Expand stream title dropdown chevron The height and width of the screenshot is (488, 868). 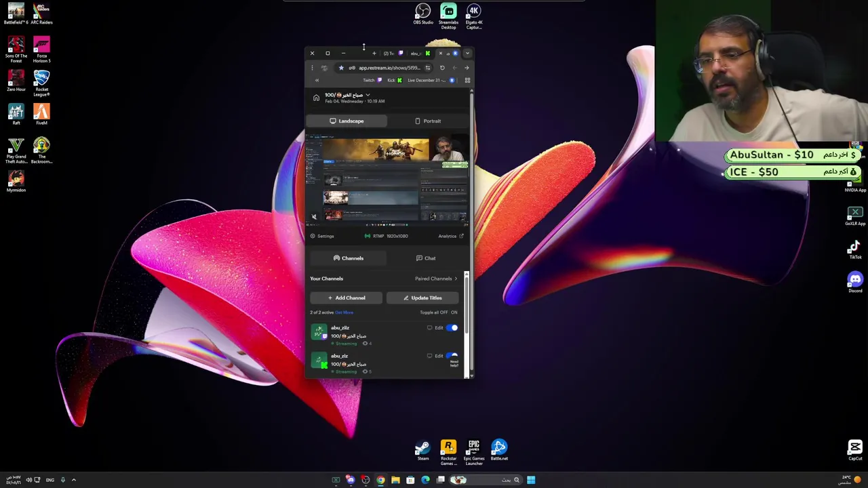(368, 95)
